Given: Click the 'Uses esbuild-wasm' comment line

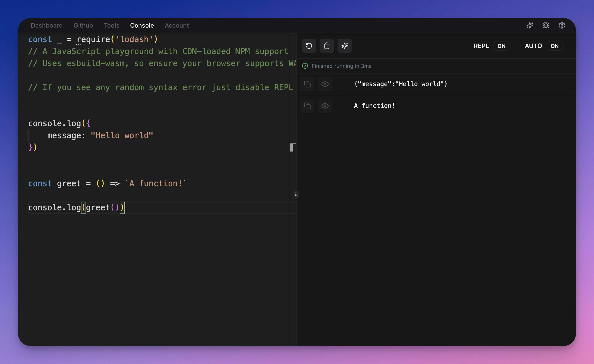Looking at the screenshot, I should 162,63.
